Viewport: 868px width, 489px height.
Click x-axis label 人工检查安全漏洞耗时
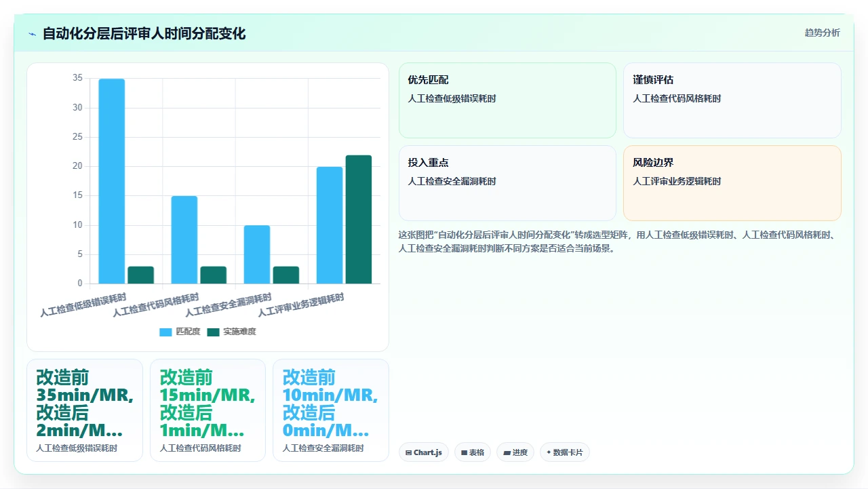229,305
